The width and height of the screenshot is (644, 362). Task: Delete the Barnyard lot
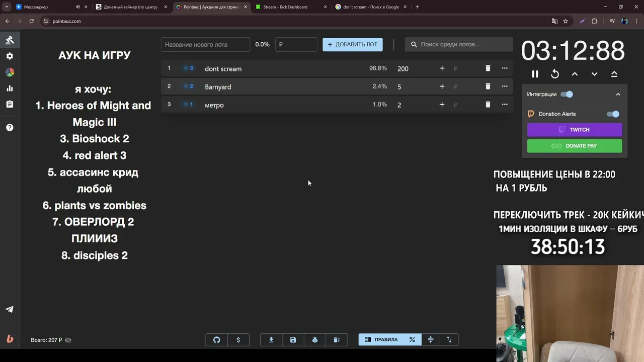pyautogui.click(x=488, y=86)
